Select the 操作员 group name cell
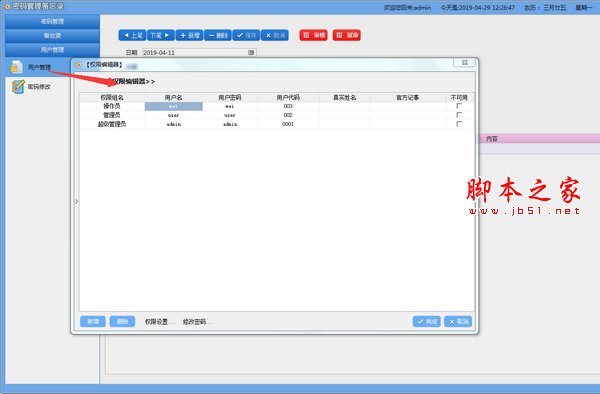This screenshot has width=600, height=394. tap(112, 106)
